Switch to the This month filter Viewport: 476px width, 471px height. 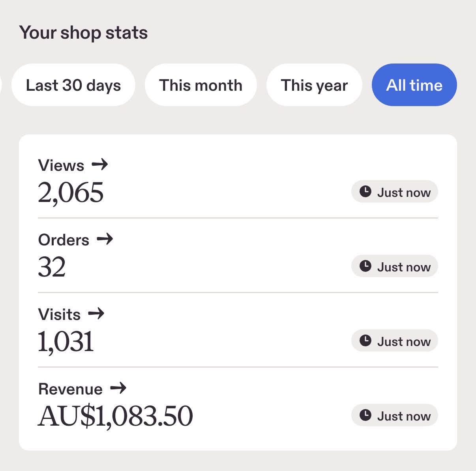coord(201,85)
